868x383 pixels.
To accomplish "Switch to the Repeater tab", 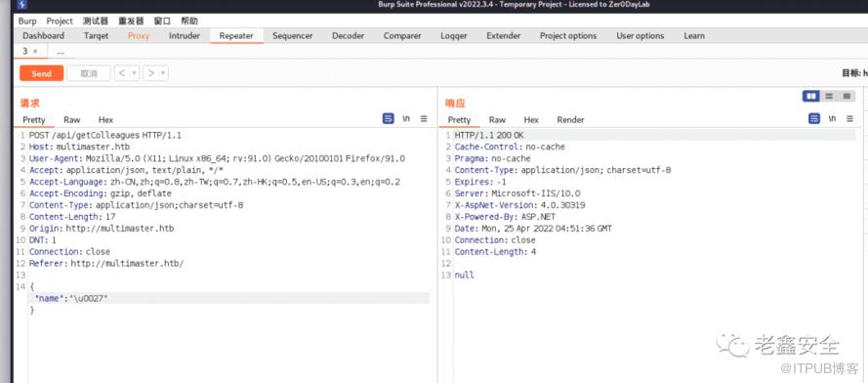I will click(x=236, y=35).
